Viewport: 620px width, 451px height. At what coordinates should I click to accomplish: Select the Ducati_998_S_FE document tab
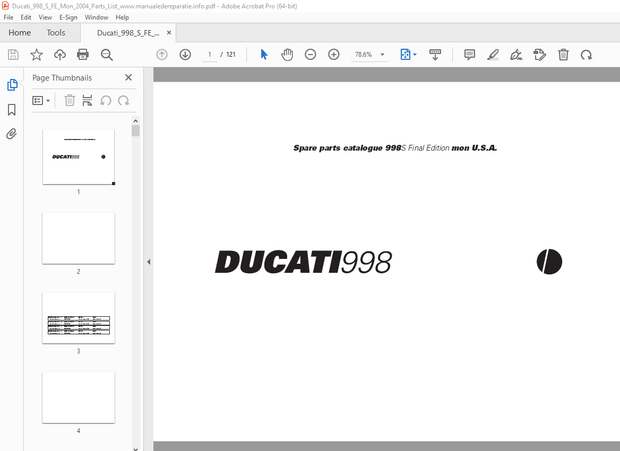(x=128, y=33)
